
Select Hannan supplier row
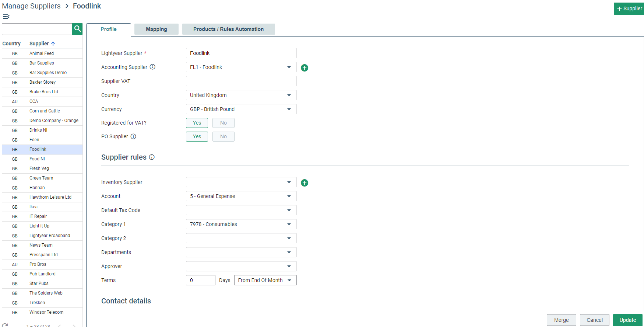42,188
